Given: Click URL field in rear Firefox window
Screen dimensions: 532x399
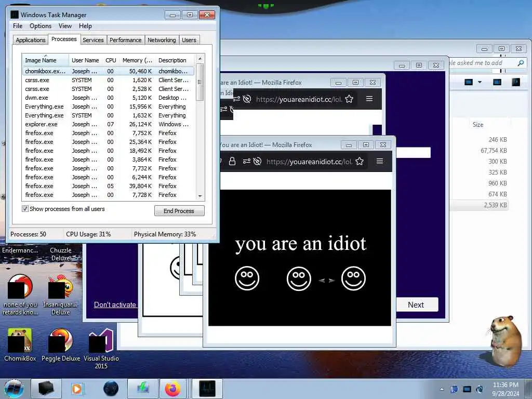Looking at the screenshot, I should pos(299,99).
